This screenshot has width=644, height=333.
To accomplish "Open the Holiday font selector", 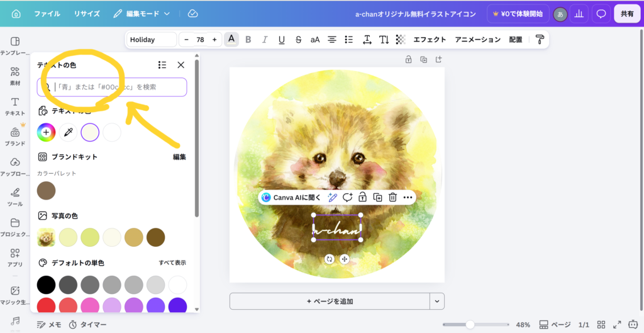I will [x=151, y=40].
